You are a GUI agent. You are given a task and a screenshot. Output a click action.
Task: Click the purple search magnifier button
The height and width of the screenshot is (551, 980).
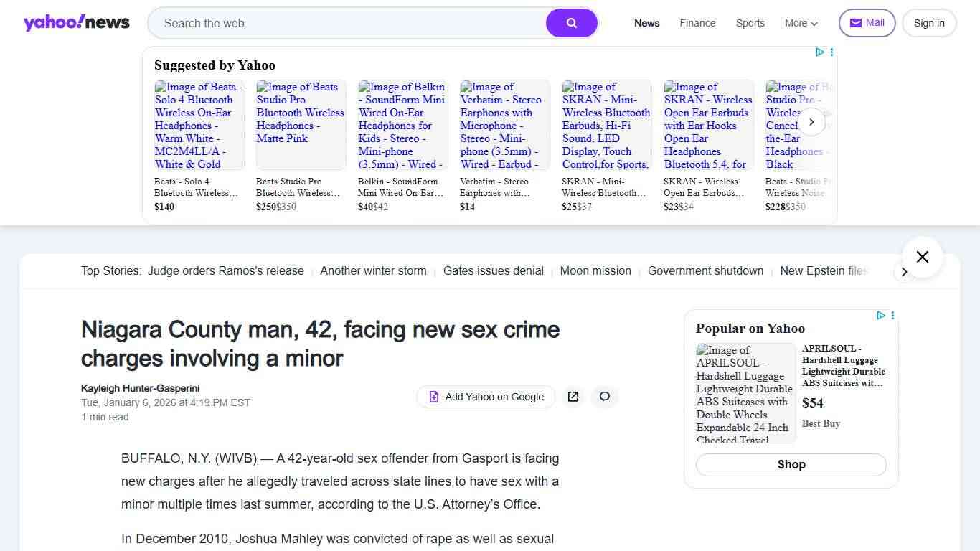[x=571, y=23]
